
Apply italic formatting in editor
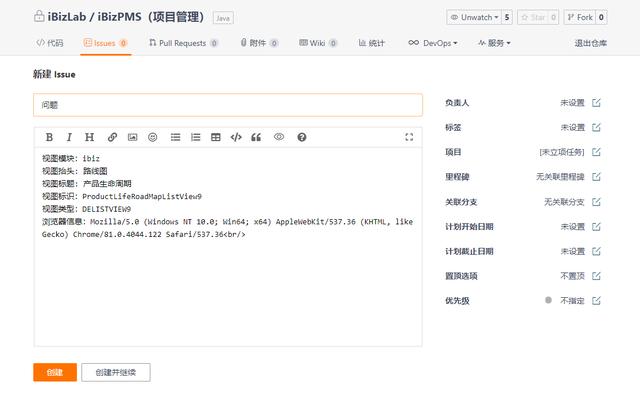click(69, 137)
